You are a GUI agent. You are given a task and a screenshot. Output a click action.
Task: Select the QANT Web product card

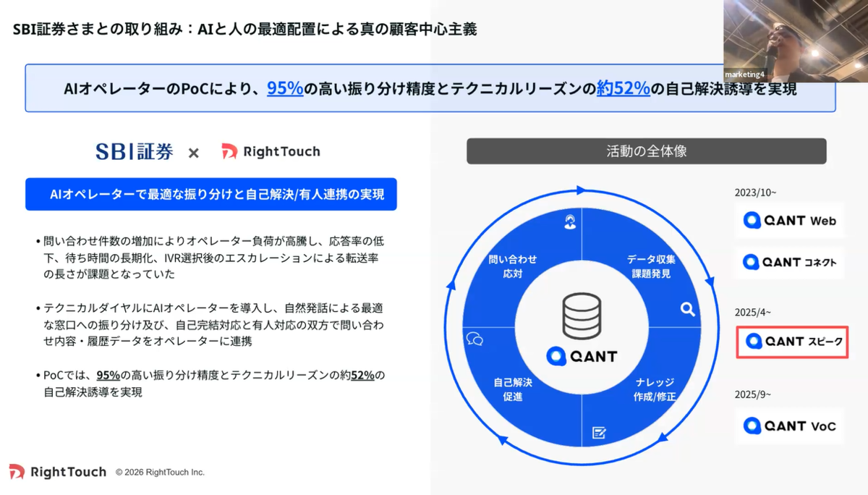coord(790,221)
